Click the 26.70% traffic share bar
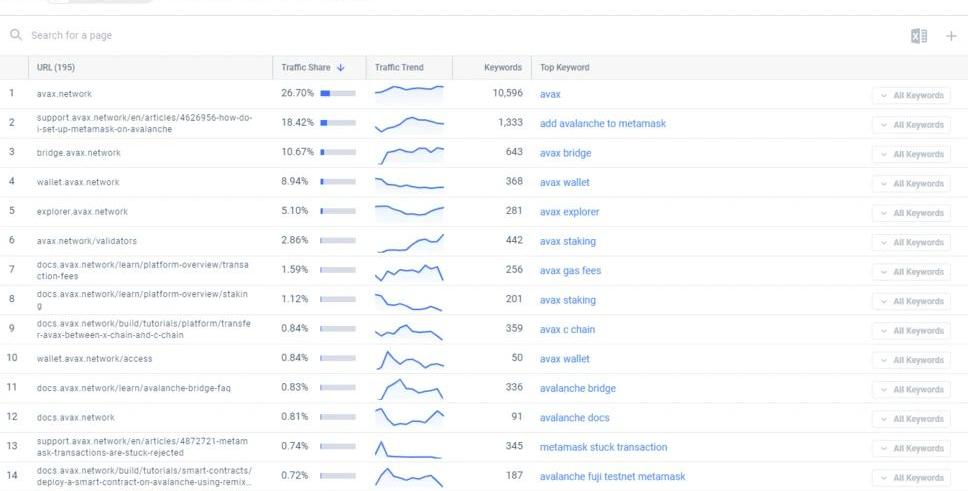The height and width of the screenshot is (491, 968). pyautogui.click(x=338, y=94)
